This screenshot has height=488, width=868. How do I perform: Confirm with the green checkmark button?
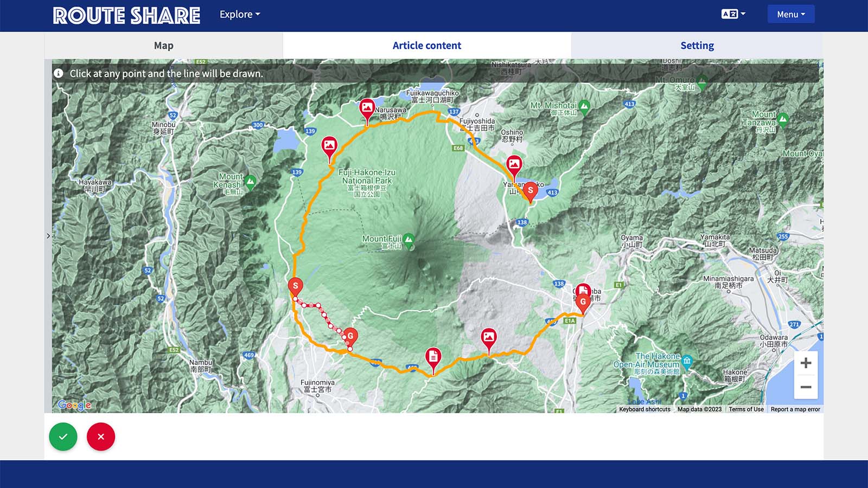63,436
